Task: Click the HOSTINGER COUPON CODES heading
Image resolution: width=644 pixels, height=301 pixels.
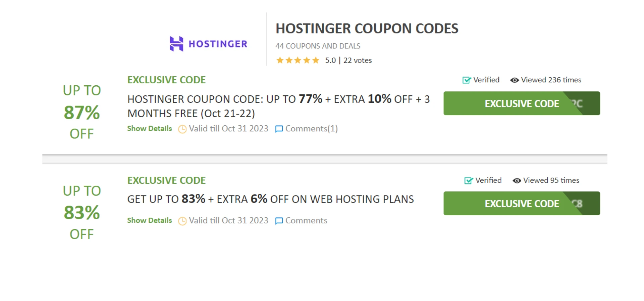Action: click(367, 29)
